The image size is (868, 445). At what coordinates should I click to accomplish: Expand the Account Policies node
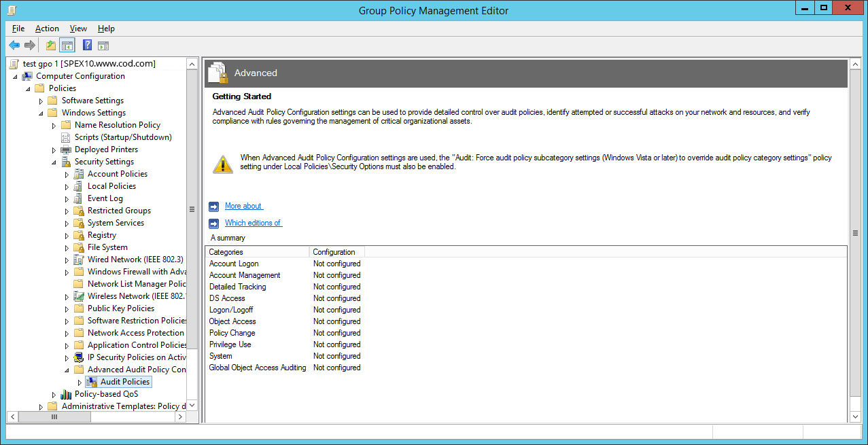pyautogui.click(x=67, y=174)
